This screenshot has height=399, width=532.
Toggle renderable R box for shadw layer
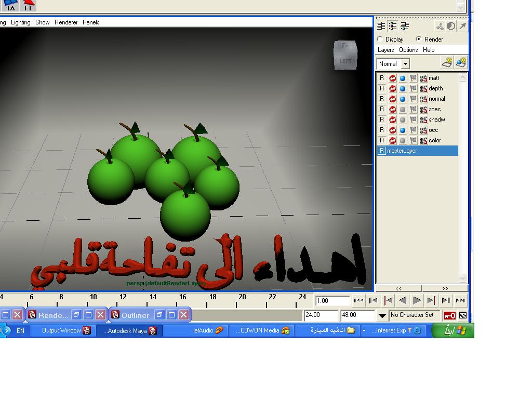point(382,119)
